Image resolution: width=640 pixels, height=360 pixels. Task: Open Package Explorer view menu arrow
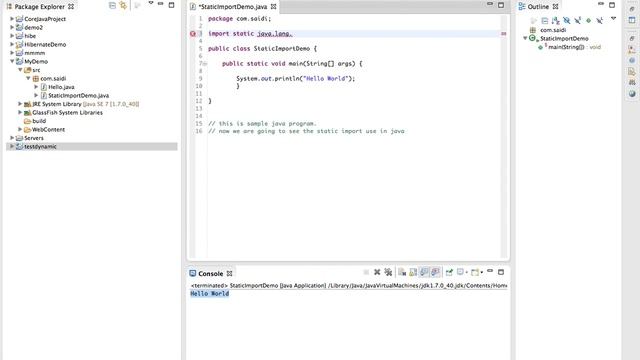151,4
